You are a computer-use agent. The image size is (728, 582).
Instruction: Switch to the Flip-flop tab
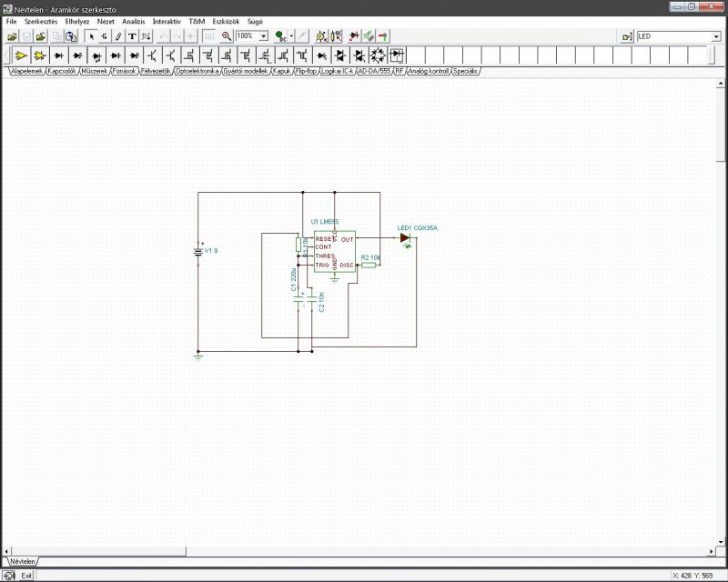pos(306,71)
